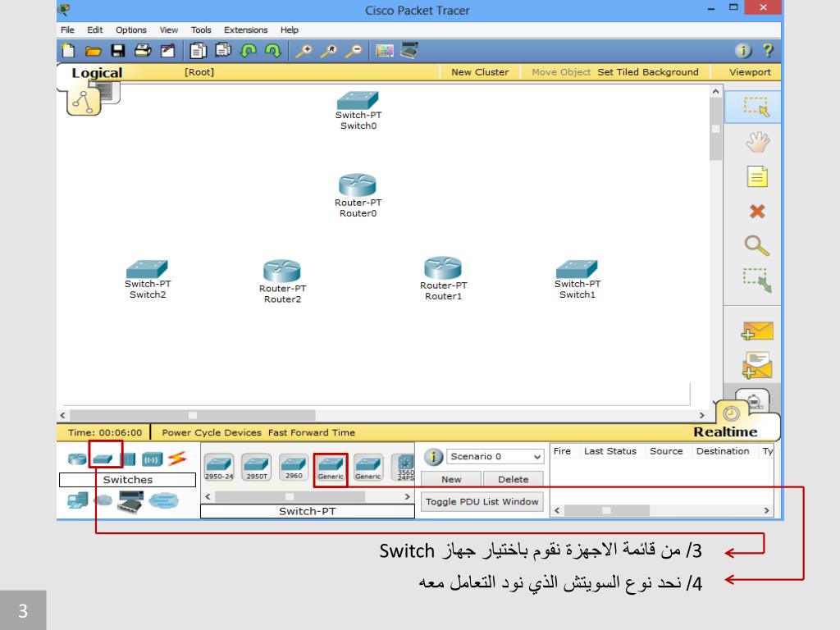Screen dimensions: 840x630
Task: Select Hubs device category icon
Action: click(x=128, y=459)
